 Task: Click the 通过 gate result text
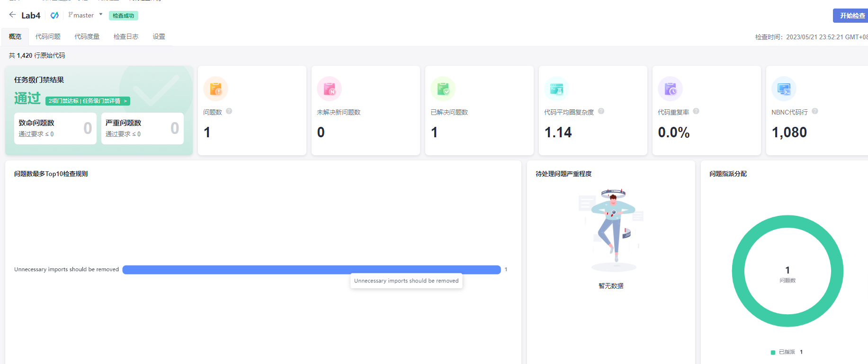point(27,98)
